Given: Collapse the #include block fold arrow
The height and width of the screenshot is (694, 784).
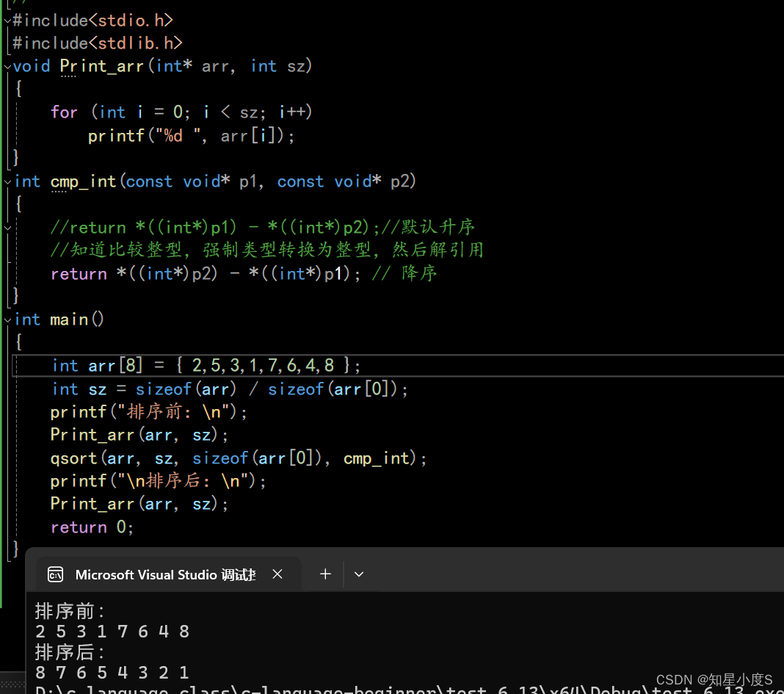Looking at the screenshot, I should (x=7, y=21).
